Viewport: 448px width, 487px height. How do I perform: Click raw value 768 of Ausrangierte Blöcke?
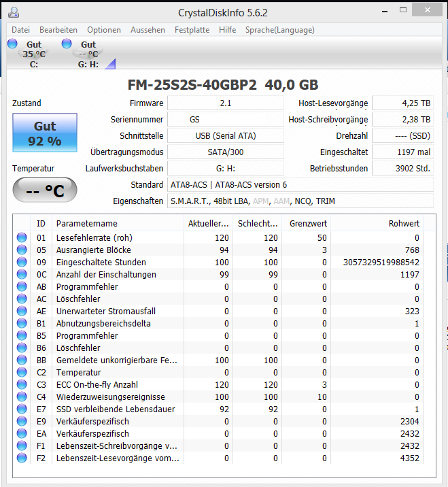pos(412,250)
